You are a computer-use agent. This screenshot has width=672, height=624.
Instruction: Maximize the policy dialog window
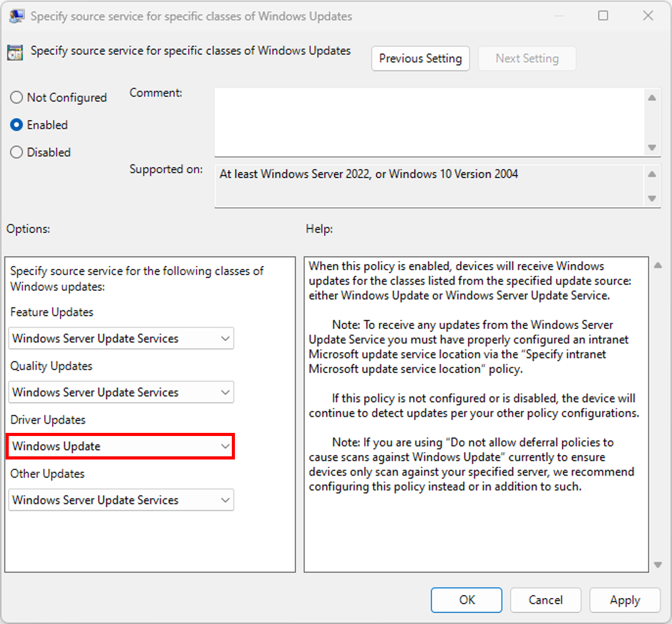pos(603,16)
